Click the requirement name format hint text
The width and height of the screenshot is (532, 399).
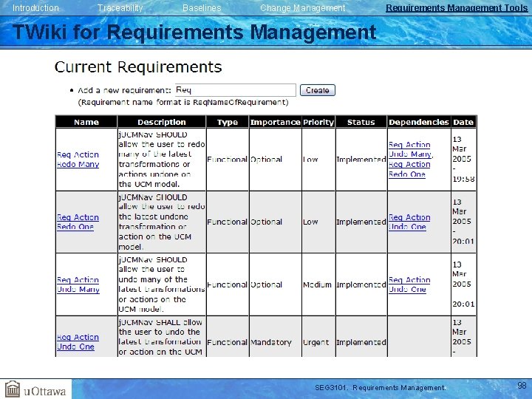point(183,102)
